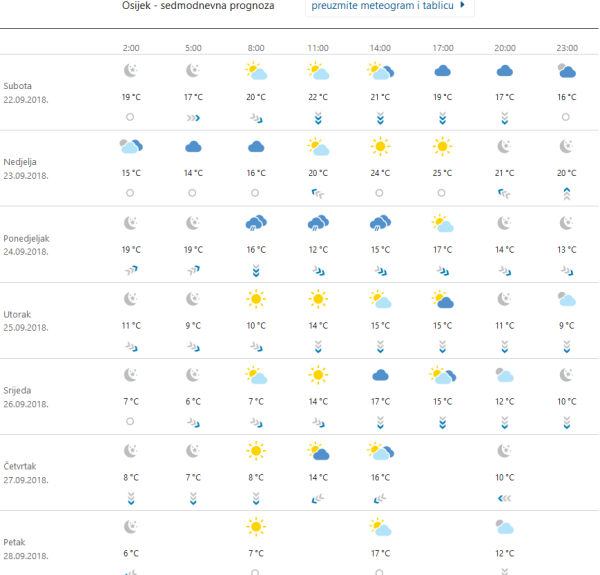The width and height of the screenshot is (600, 575).
Task: Click the 'preuzmite meteogram i tablicu' link
Action: [383, 6]
